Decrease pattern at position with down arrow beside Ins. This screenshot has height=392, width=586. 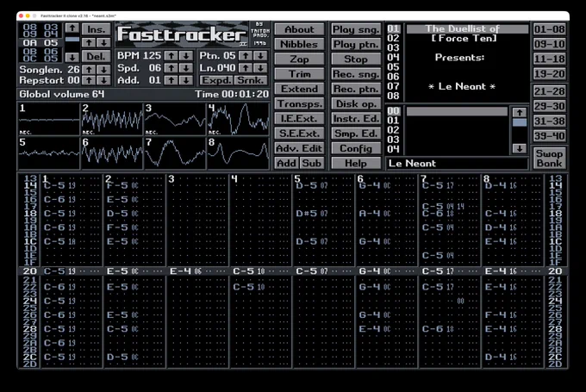click(x=103, y=42)
